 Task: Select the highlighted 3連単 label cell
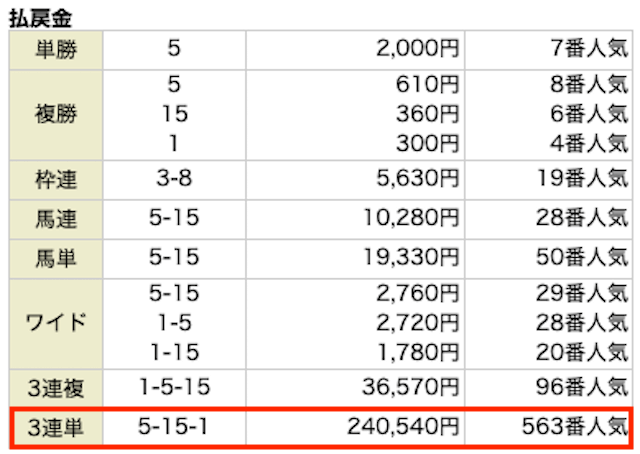pyautogui.click(x=56, y=427)
